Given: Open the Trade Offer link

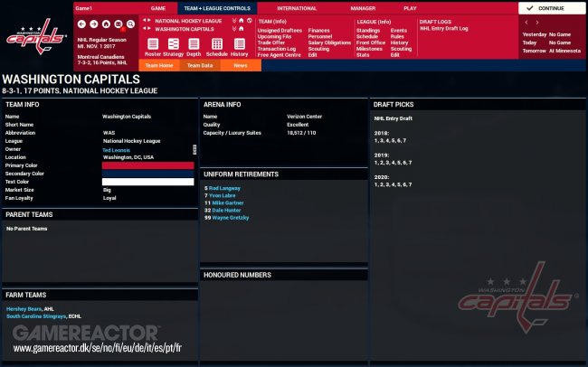Looking at the screenshot, I should tap(271, 42).
